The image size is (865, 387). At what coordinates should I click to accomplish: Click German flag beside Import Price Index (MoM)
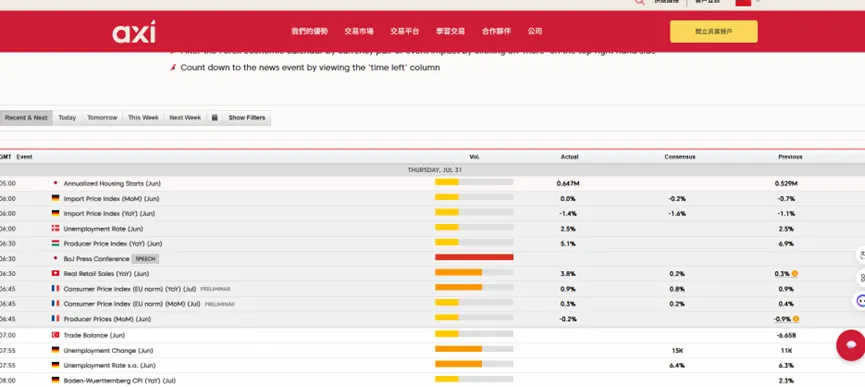coord(55,198)
